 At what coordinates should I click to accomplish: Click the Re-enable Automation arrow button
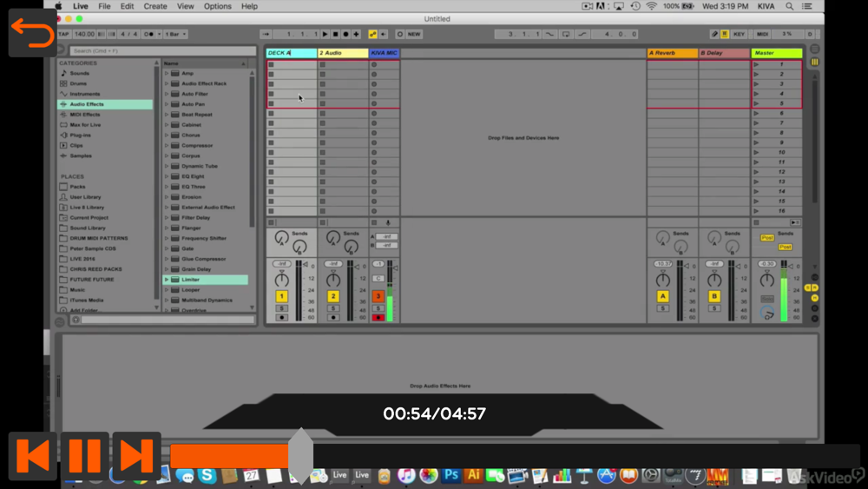pos(383,34)
